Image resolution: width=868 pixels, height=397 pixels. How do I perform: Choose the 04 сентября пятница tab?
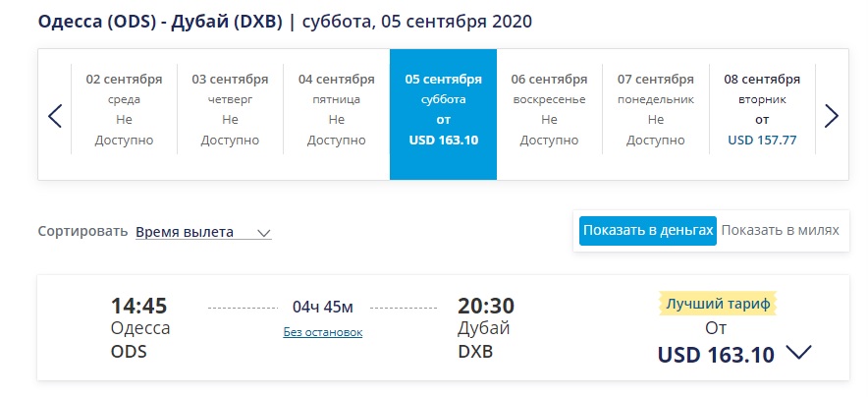pyautogui.click(x=336, y=109)
